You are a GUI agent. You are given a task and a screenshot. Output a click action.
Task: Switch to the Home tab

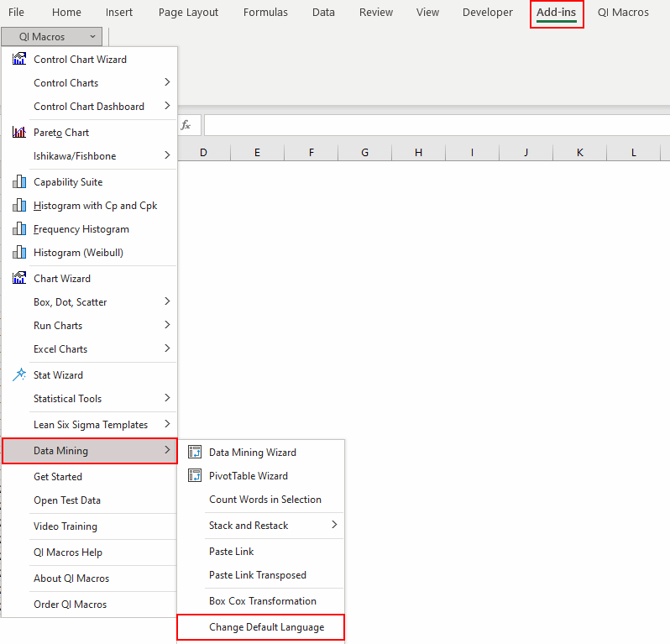pos(66,13)
